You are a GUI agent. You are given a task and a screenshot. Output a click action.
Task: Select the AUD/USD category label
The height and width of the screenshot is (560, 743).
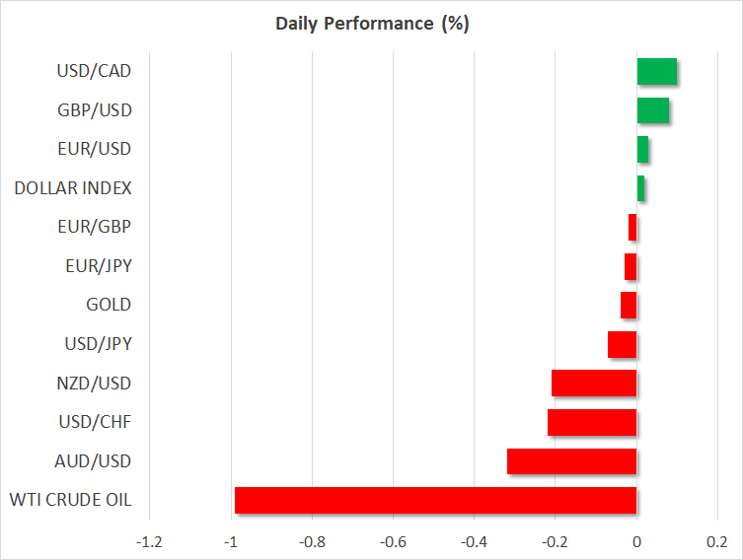point(96,461)
